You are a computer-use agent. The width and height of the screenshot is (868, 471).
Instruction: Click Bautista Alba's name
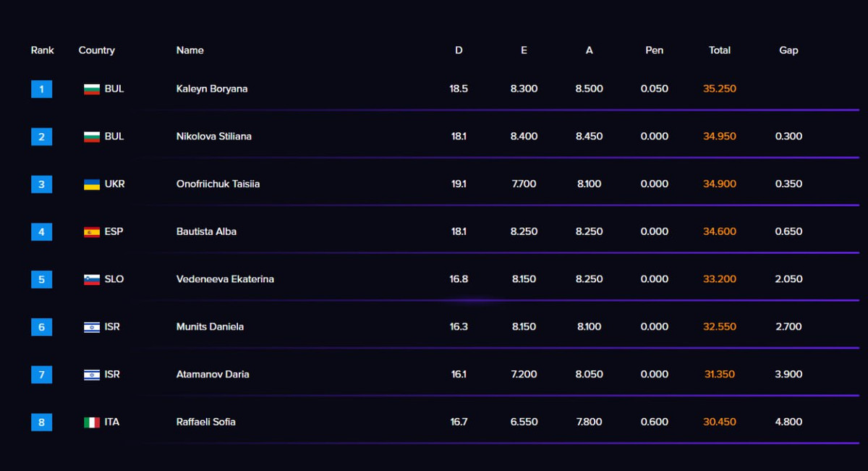[206, 232]
